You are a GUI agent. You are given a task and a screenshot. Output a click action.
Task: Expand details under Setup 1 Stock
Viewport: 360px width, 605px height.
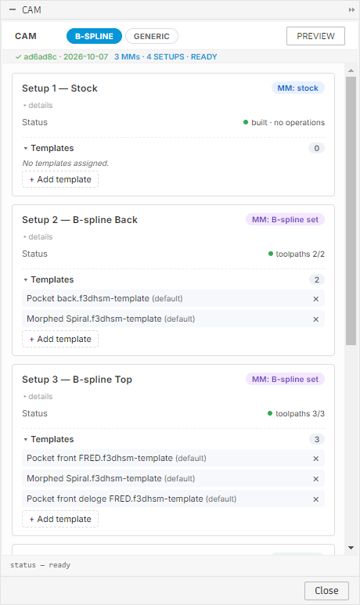pyautogui.click(x=38, y=105)
